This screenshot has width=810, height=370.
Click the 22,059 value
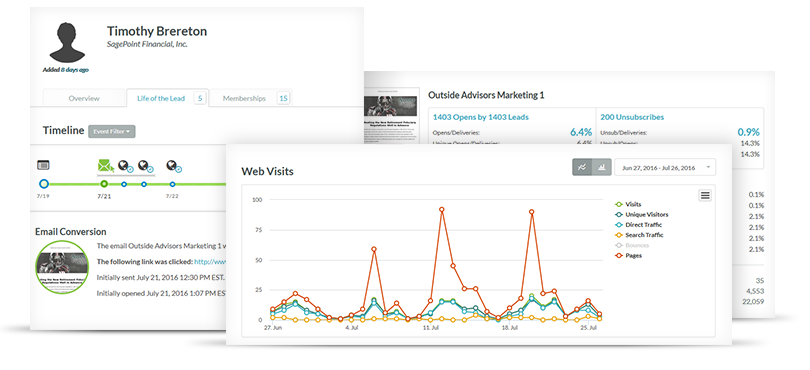click(x=752, y=301)
